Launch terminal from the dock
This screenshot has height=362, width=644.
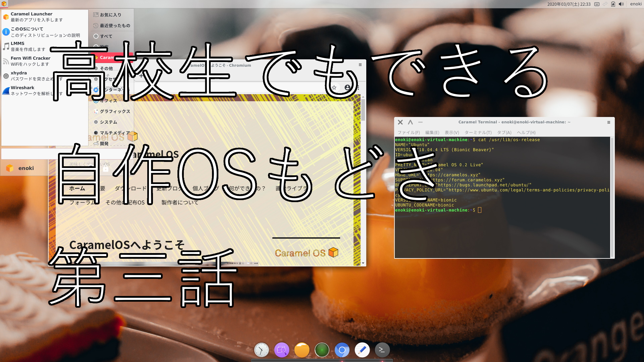382,350
